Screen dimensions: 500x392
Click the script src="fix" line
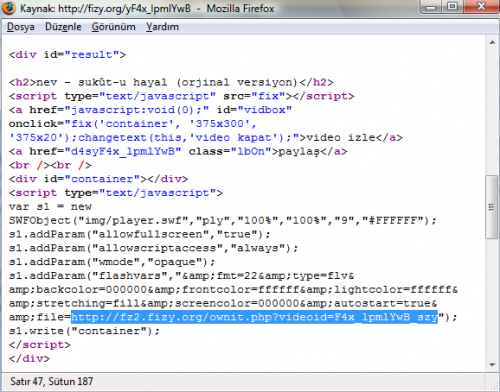(x=181, y=96)
